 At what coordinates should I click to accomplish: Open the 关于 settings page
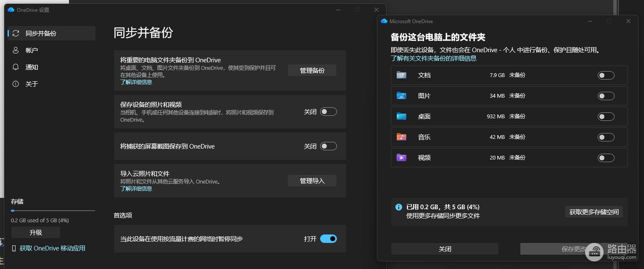coord(52,84)
